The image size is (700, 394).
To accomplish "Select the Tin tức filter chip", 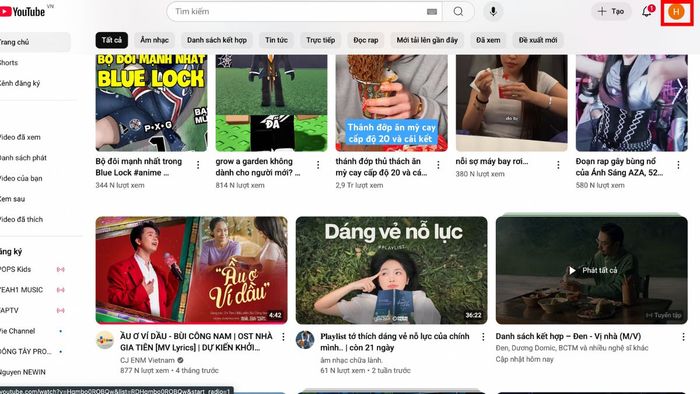I will pyautogui.click(x=276, y=40).
